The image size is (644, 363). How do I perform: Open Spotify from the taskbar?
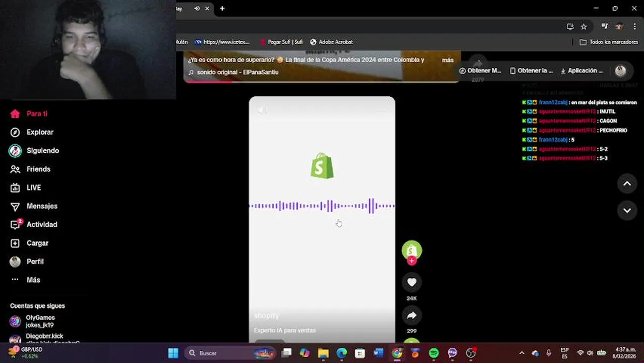(x=434, y=353)
